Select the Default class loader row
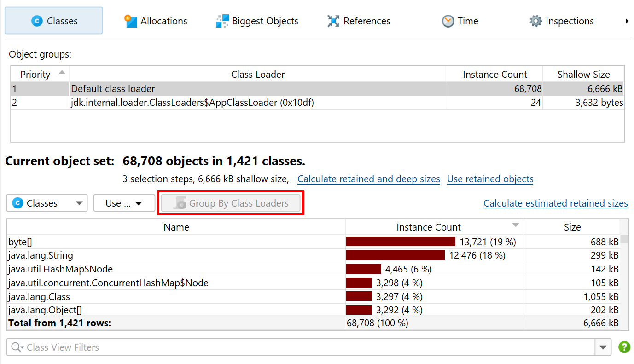 click(x=318, y=89)
